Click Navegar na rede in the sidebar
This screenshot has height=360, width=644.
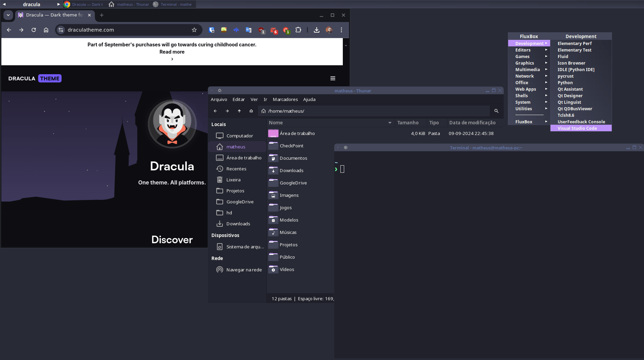point(244,270)
